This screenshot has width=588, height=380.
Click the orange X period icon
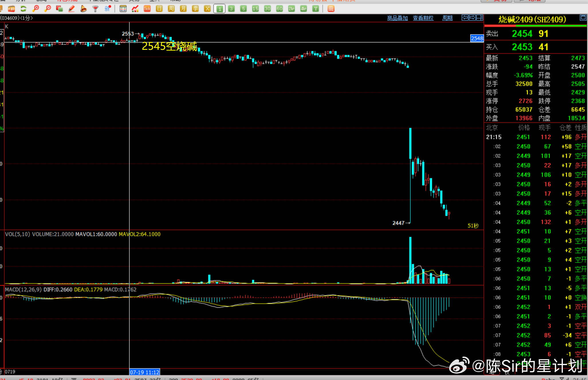pos(207,9)
